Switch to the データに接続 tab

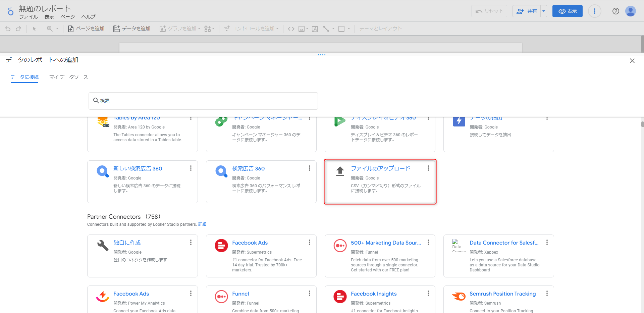click(24, 77)
